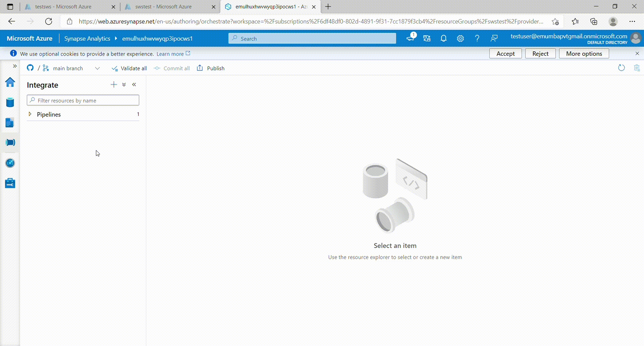Go back in the browser
The height and width of the screenshot is (346, 644).
click(12, 21)
